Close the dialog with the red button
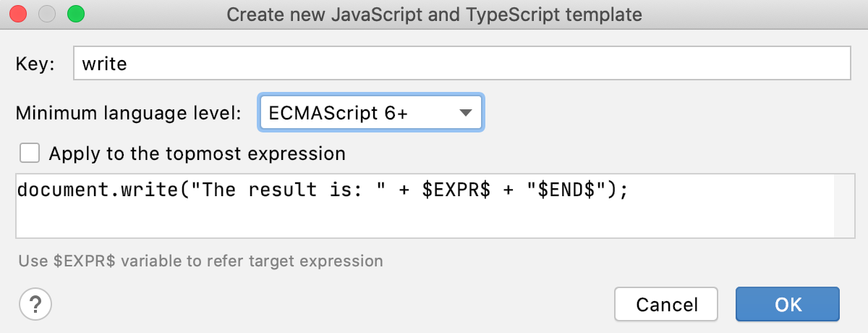This screenshot has height=333, width=868. pyautogui.click(x=19, y=14)
